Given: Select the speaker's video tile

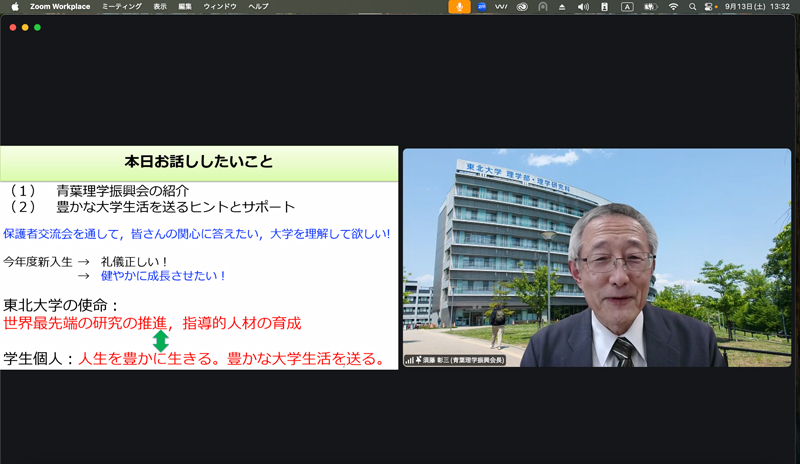Looking at the screenshot, I should pyautogui.click(x=597, y=258).
